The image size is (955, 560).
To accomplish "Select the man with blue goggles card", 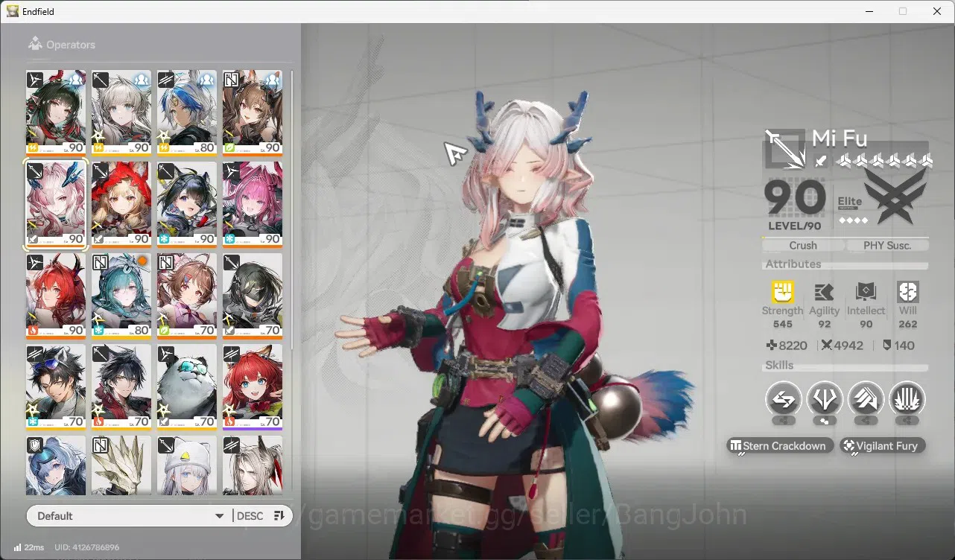I will [56, 387].
